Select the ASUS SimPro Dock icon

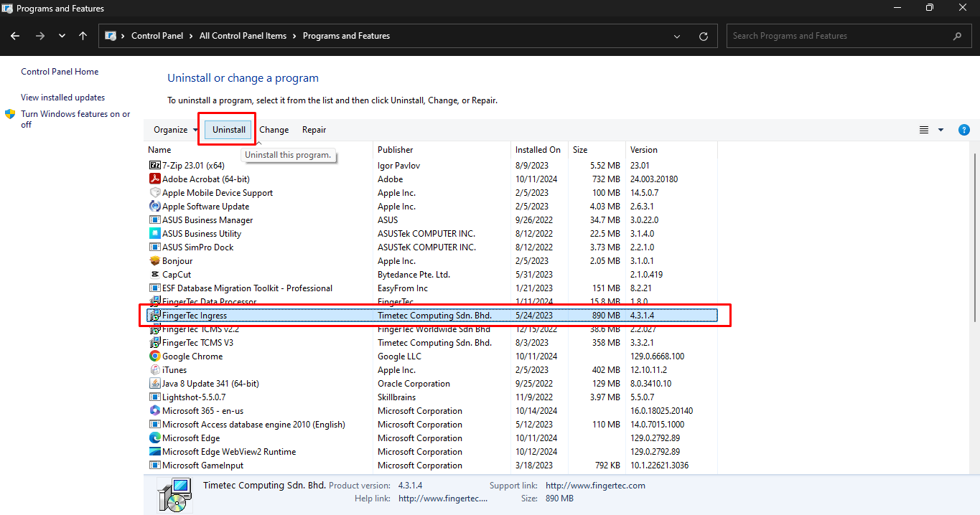click(x=154, y=247)
